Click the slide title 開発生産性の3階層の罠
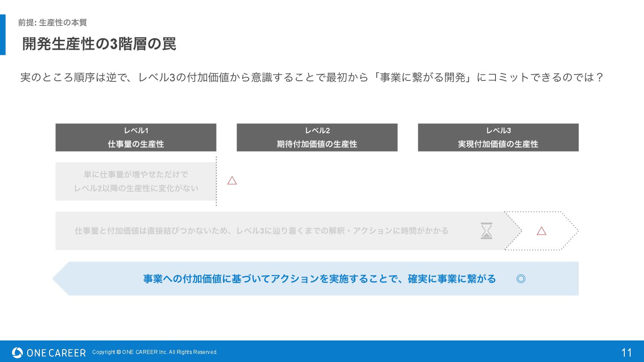This screenshot has width=644, height=362. pos(99,44)
